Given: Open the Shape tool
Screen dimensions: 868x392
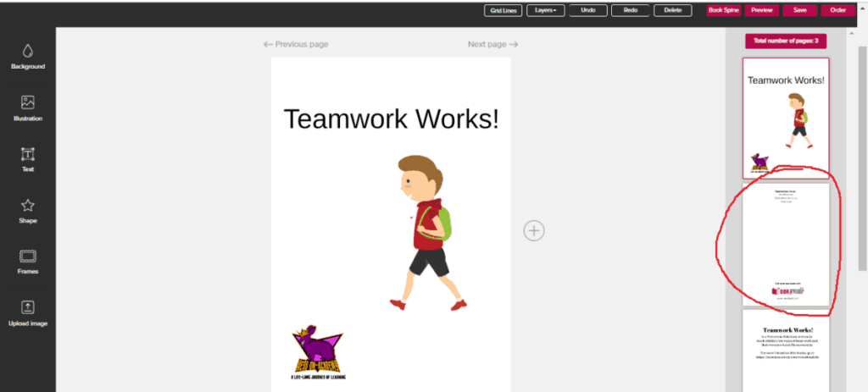Looking at the screenshot, I should click(28, 211).
